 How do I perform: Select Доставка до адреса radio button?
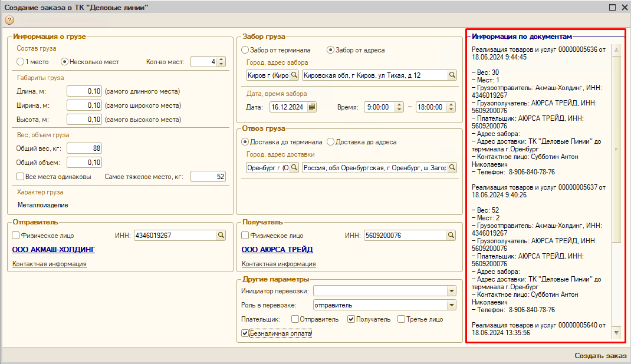point(330,142)
